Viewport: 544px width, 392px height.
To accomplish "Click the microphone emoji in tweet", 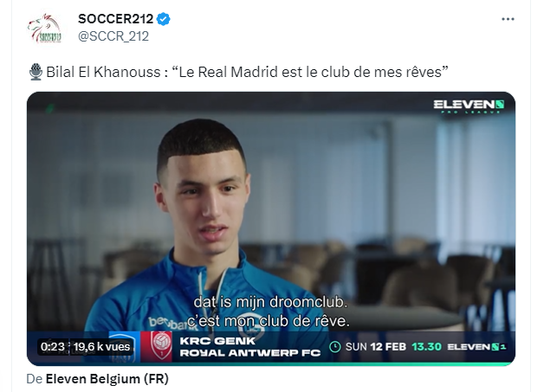I will (x=36, y=72).
